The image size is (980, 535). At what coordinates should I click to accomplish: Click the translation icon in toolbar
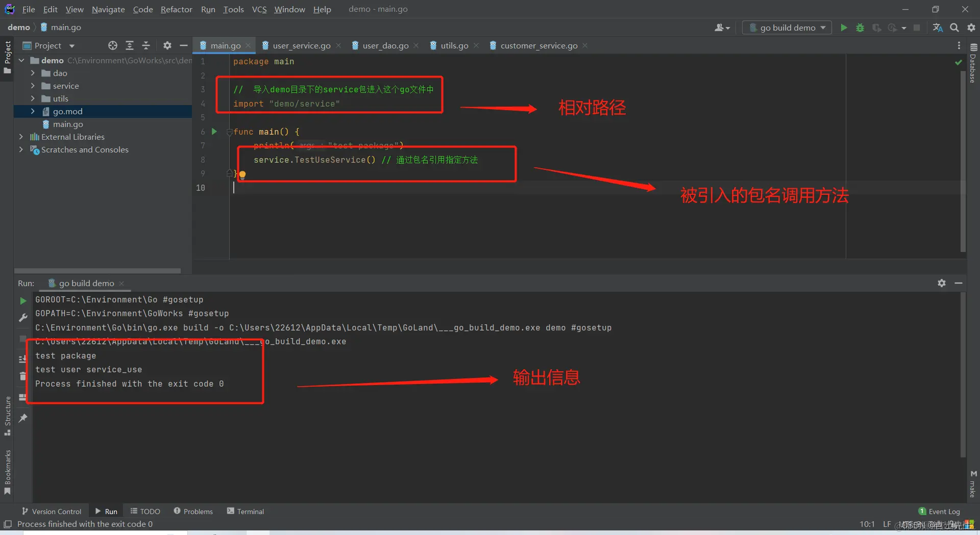938,28
